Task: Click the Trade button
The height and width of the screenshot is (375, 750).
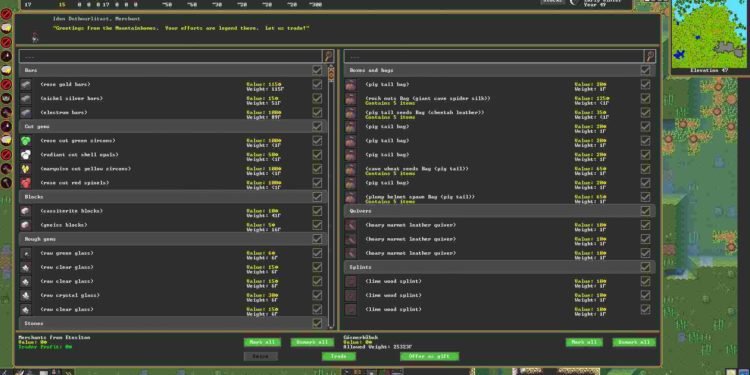Action: point(338,356)
